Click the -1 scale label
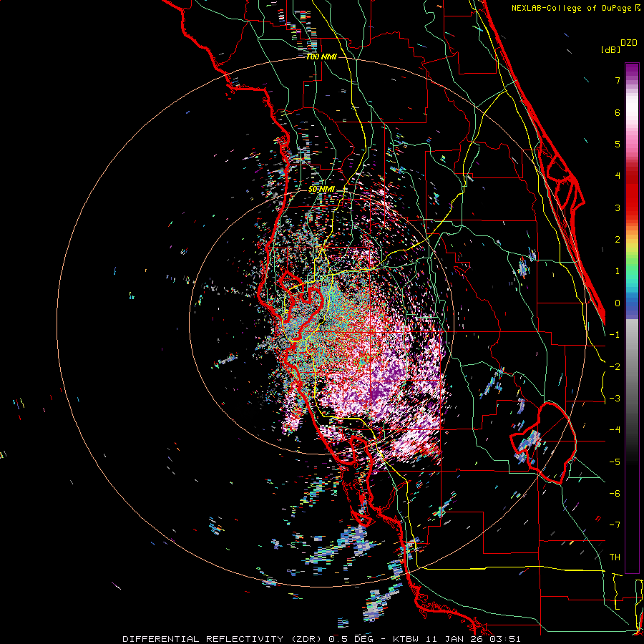Viewport: 644px width, 644px height. (x=615, y=335)
